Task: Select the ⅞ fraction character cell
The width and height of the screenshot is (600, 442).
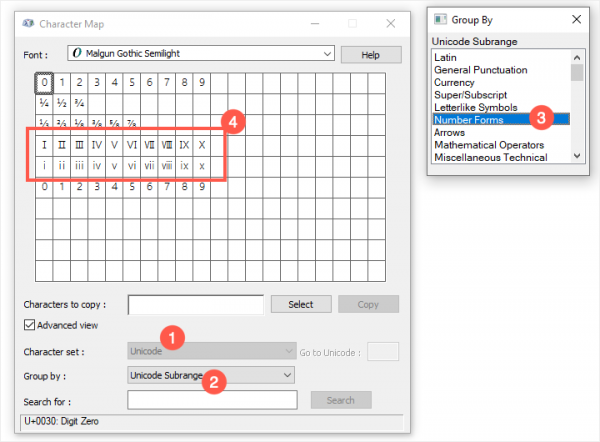Action: pyautogui.click(x=132, y=123)
